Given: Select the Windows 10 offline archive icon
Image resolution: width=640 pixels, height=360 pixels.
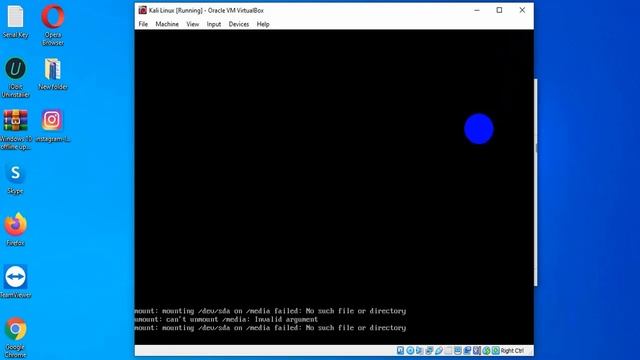Looking at the screenshot, I should tap(16, 130).
